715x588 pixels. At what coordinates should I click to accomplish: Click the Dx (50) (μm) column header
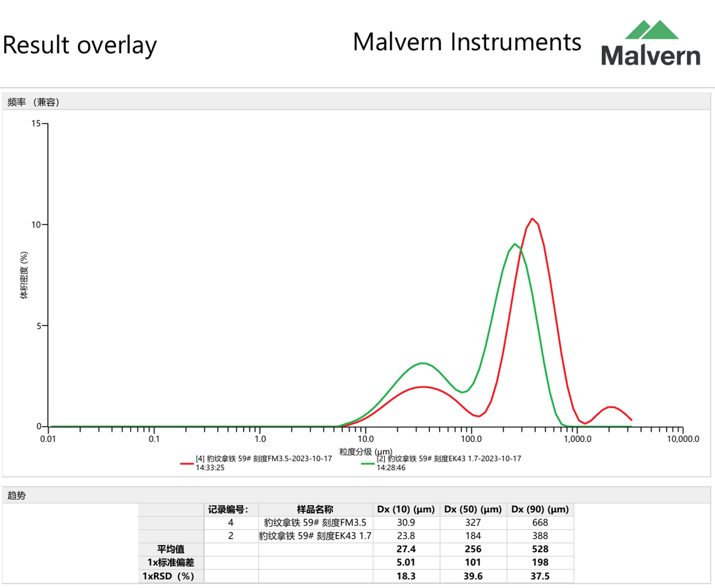[473, 509]
